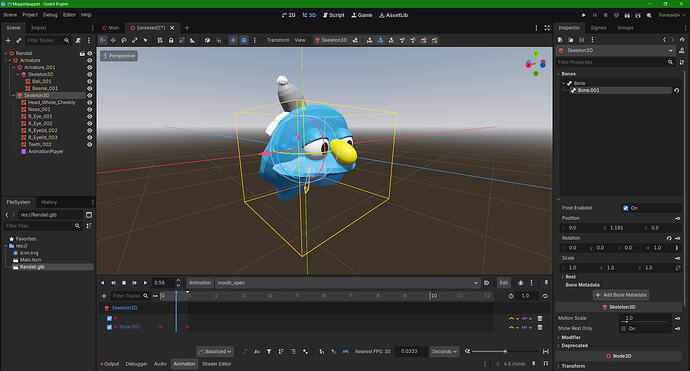This screenshot has height=371, width=690.
Task: Click the timeline zoom magnifier icon
Action: 467,351
